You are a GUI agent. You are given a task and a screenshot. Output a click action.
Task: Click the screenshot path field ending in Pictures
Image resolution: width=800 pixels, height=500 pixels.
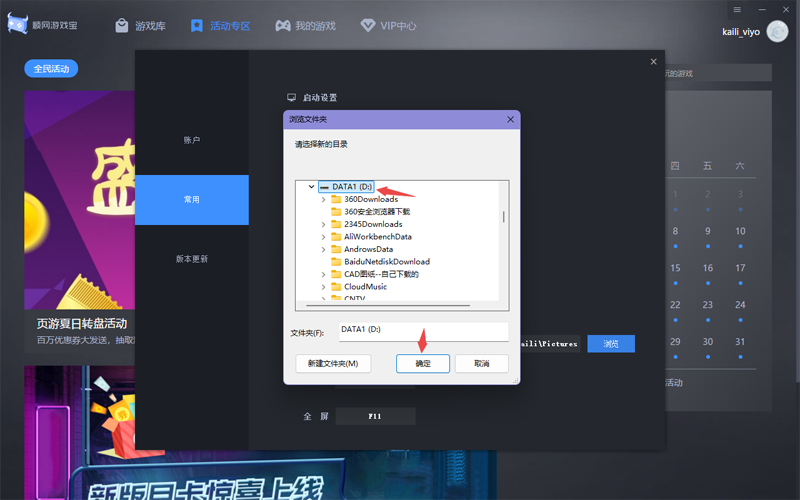click(550, 344)
